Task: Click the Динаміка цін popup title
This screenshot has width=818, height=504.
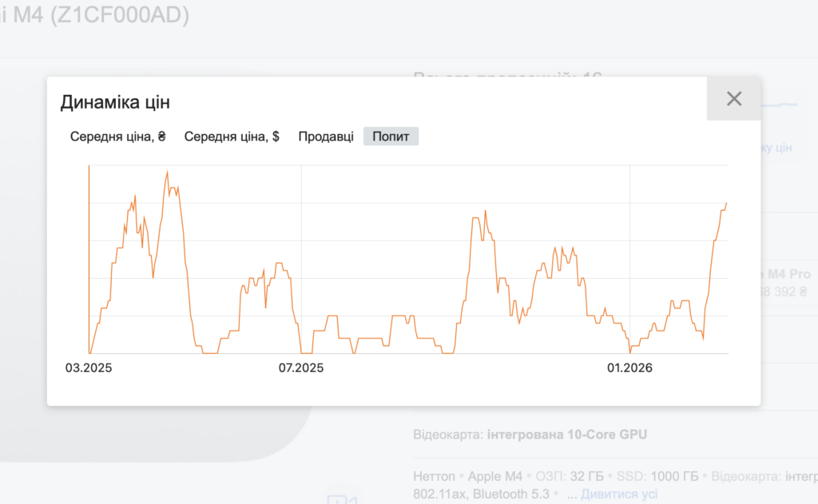Action: (x=115, y=102)
